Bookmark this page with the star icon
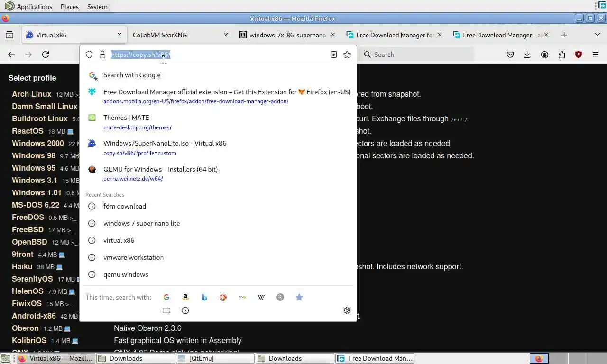This screenshot has height=364, width=607. (347, 55)
